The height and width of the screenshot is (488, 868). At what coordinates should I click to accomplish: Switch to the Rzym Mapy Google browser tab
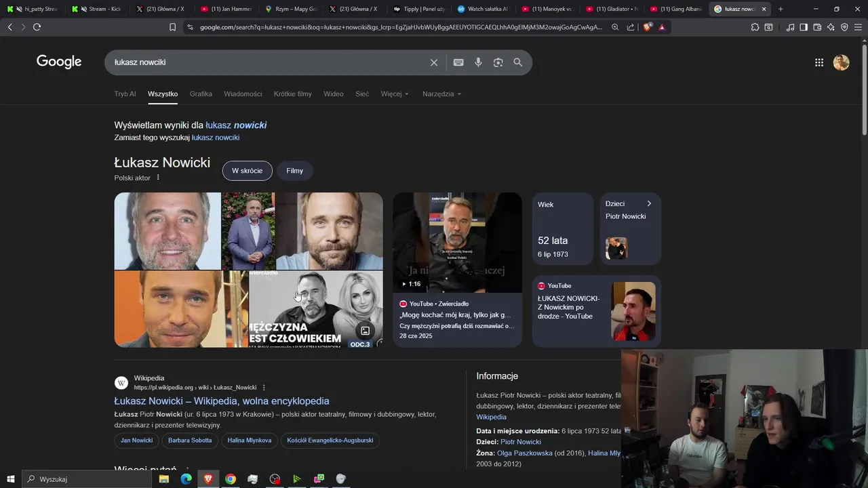point(291,9)
